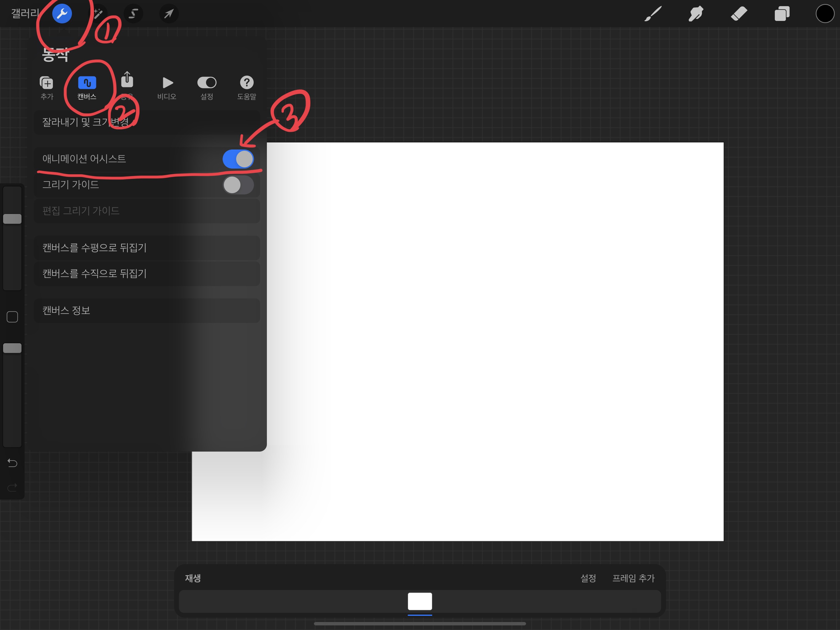Disable the 애니메이션 어시스트 toggle
This screenshot has height=630, width=840.
tap(238, 159)
